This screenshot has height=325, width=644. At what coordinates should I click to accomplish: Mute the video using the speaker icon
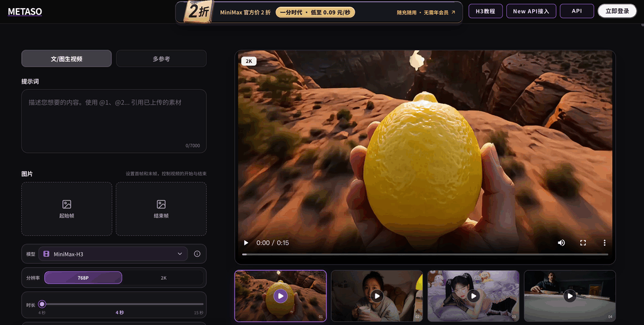(561, 243)
